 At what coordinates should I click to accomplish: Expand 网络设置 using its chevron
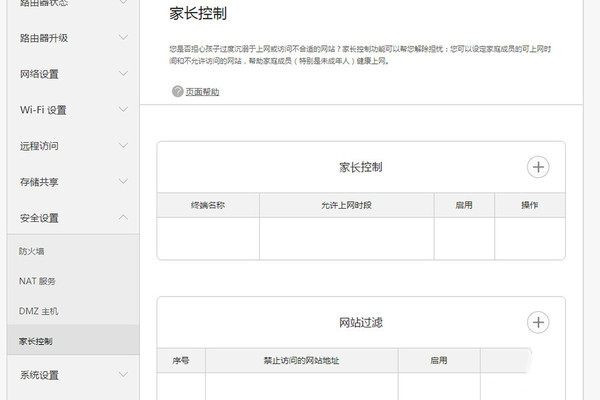(123, 74)
